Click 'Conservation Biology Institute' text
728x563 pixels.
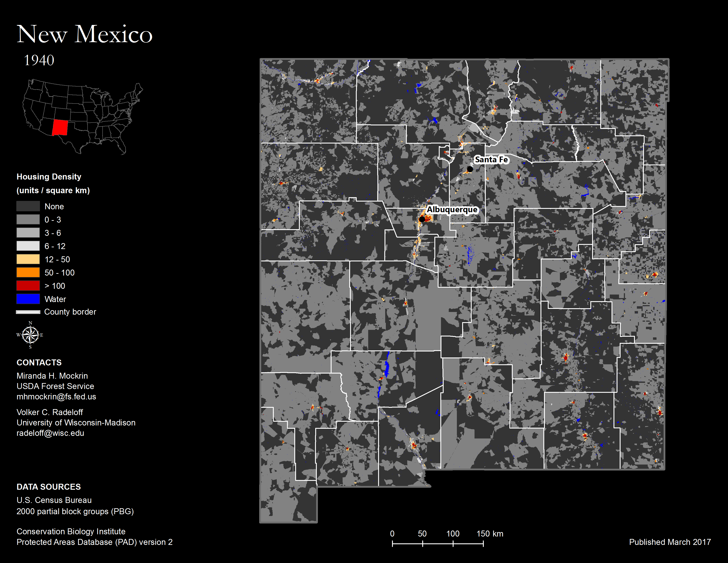point(71,531)
